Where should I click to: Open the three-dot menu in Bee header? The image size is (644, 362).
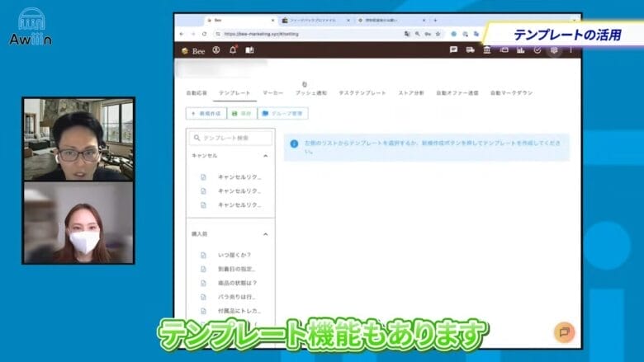(571, 49)
